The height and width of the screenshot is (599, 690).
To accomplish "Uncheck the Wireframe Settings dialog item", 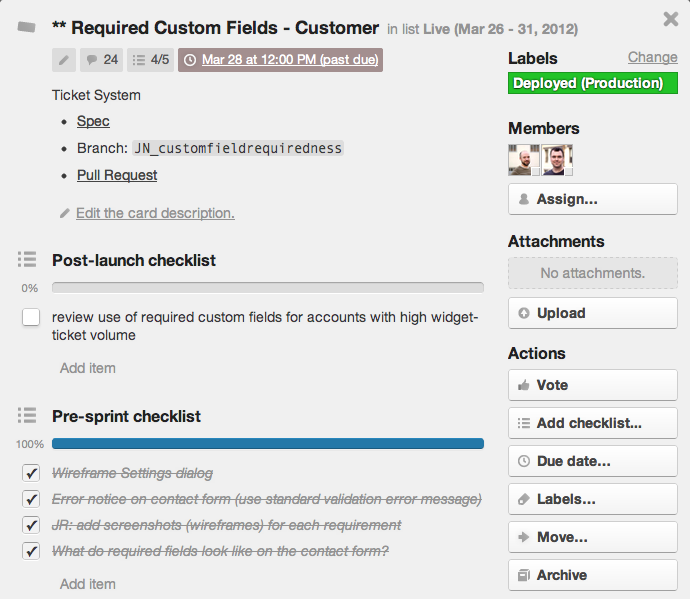I will [31, 473].
